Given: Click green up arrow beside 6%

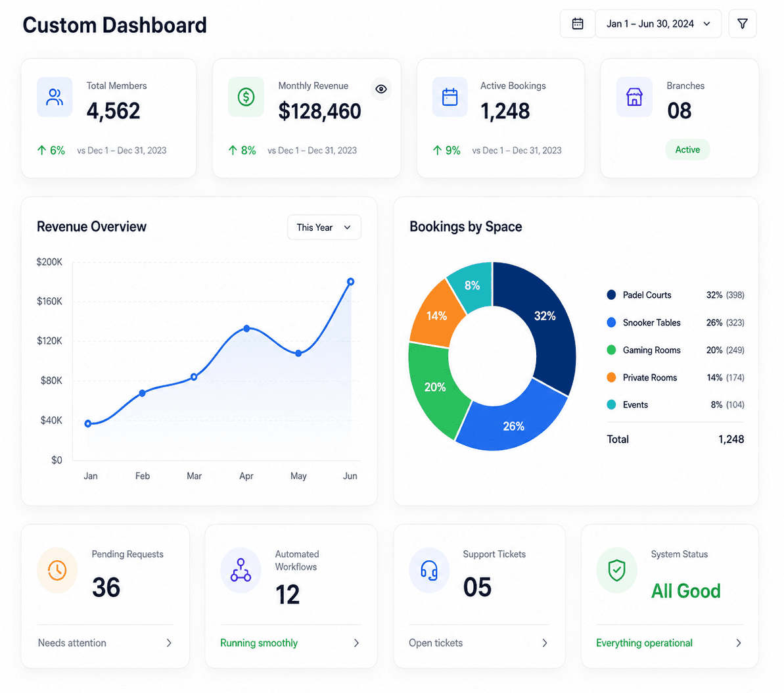Looking at the screenshot, I should click(x=42, y=150).
